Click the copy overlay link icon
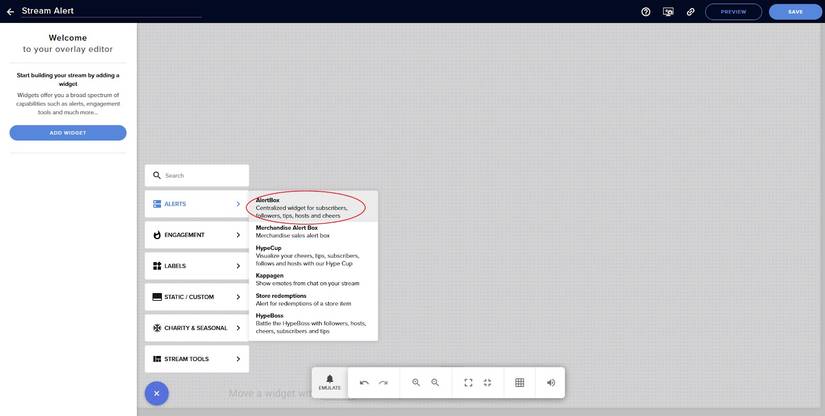This screenshot has height=416, width=825. (690, 12)
